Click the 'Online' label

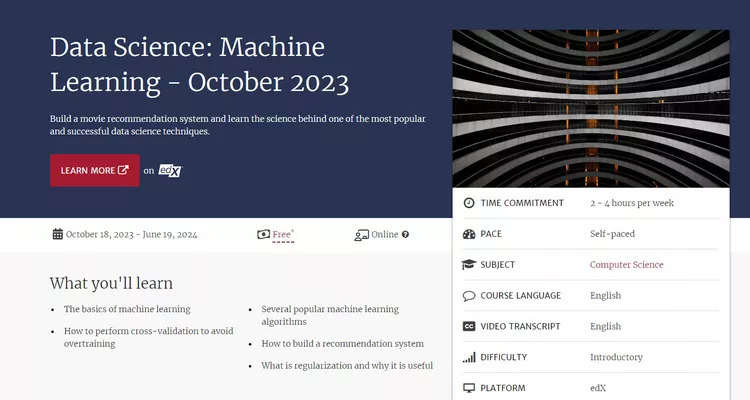click(x=385, y=234)
